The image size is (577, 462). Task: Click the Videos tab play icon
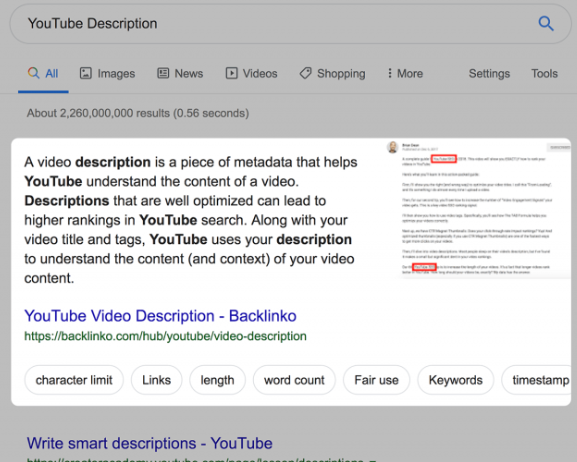point(231,73)
